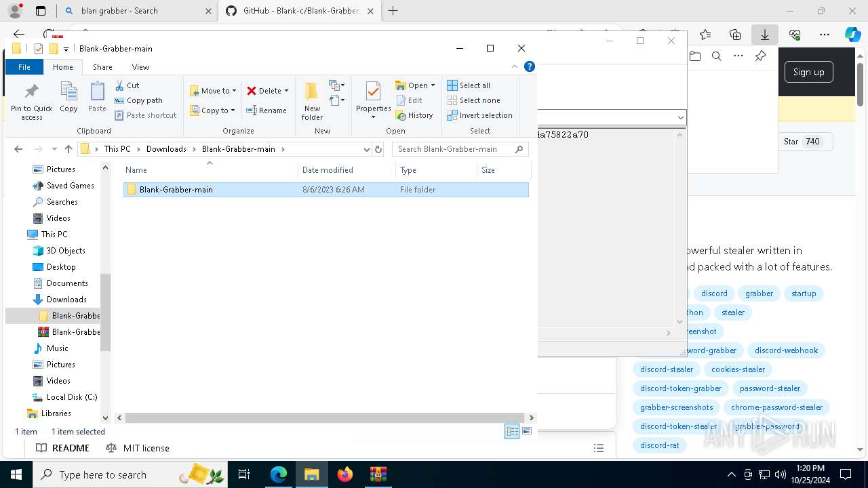Open the Copy to dropdown

coord(212,110)
